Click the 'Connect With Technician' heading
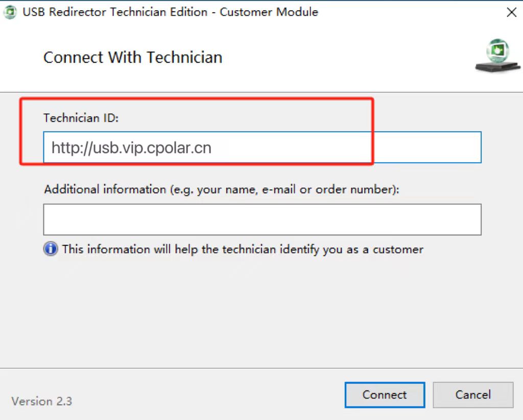This screenshot has width=523, height=420. (133, 57)
